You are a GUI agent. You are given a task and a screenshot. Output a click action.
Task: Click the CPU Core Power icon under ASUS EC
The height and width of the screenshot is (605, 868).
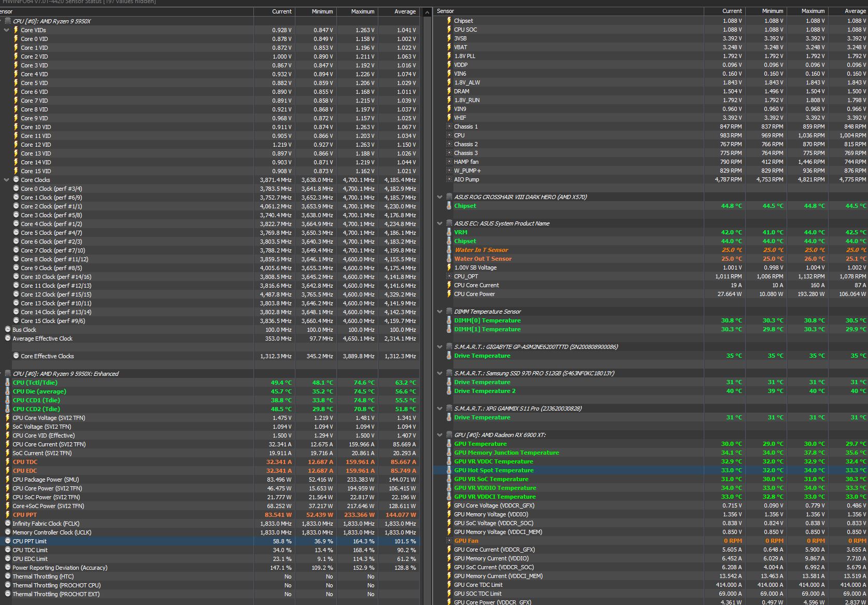tap(449, 294)
